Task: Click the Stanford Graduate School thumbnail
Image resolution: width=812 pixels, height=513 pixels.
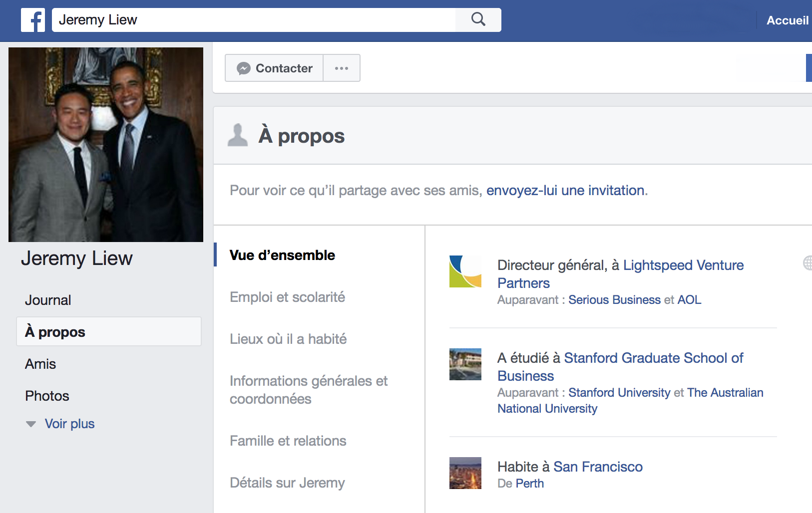Action: [465, 364]
